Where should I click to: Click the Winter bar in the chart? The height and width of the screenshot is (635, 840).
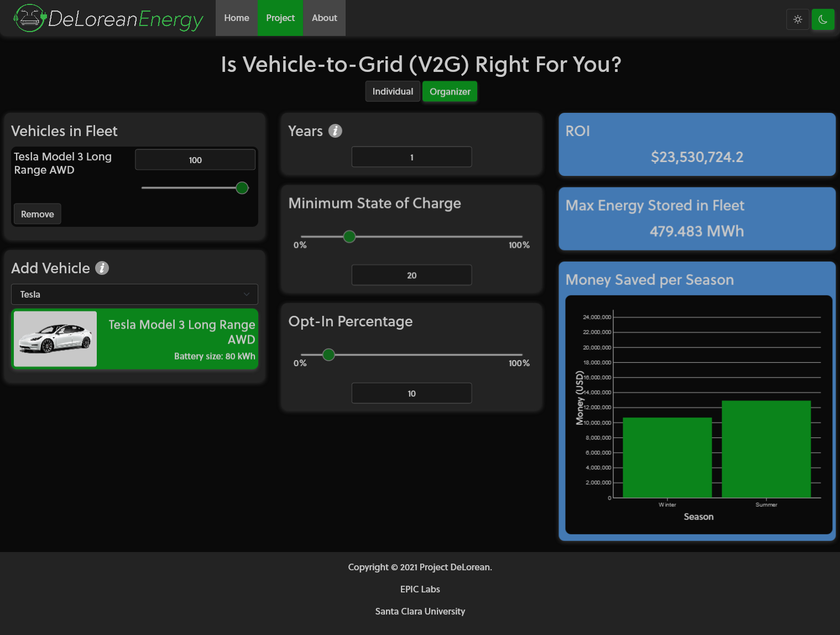(667, 457)
